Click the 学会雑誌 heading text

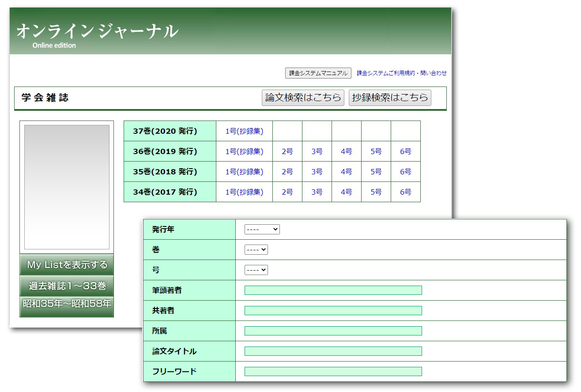tap(45, 98)
